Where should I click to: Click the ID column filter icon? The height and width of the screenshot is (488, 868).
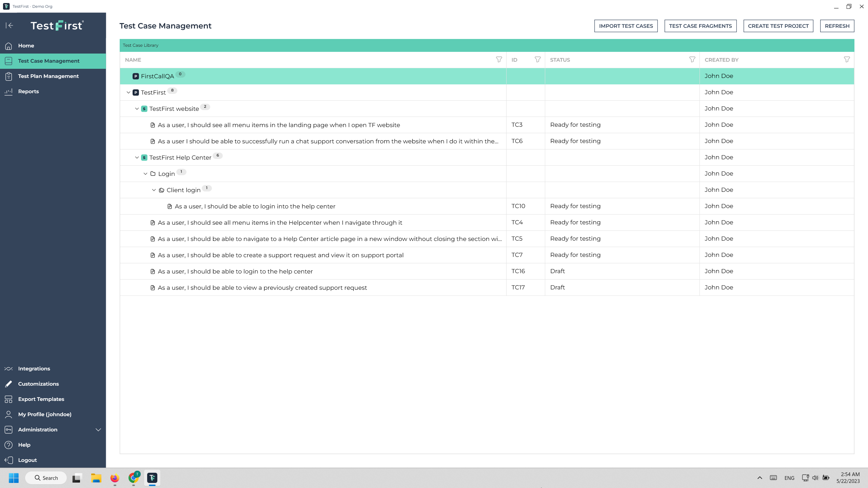tap(537, 60)
